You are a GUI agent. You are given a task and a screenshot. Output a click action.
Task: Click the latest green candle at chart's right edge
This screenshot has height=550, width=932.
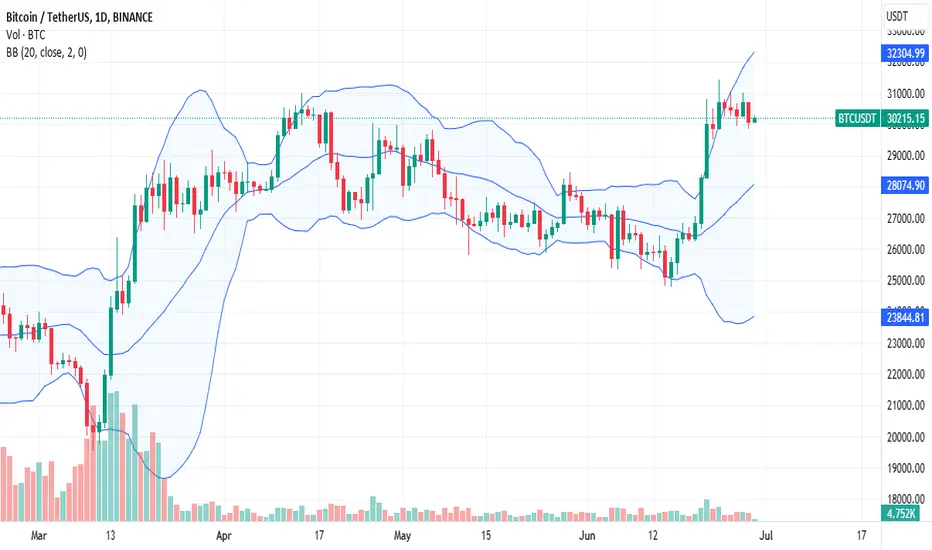[754, 120]
